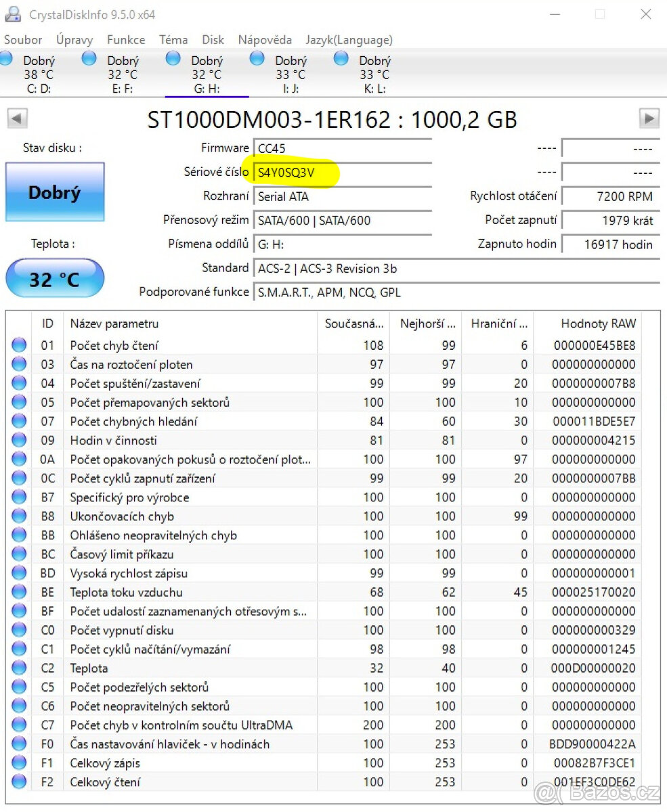Open the Funkce menu
The width and height of the screenshot is (667, 812).
tap(125, 40)
